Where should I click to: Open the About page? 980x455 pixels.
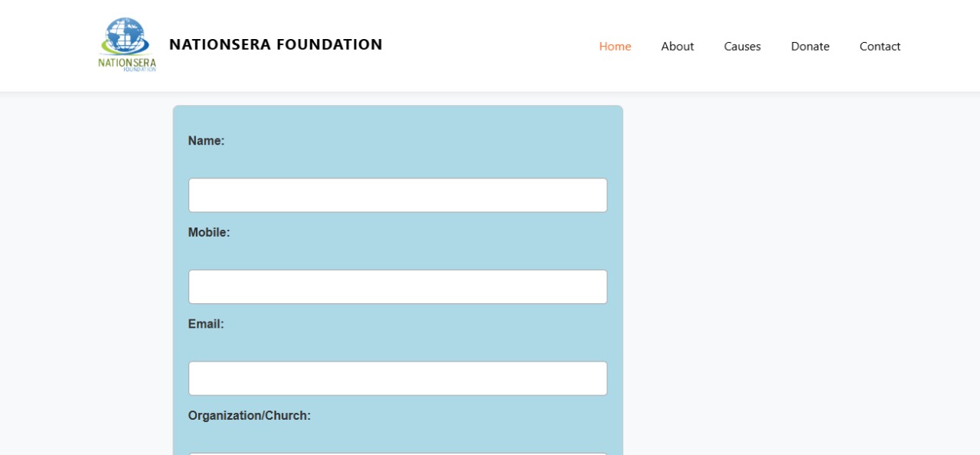[x=678, y=46]
